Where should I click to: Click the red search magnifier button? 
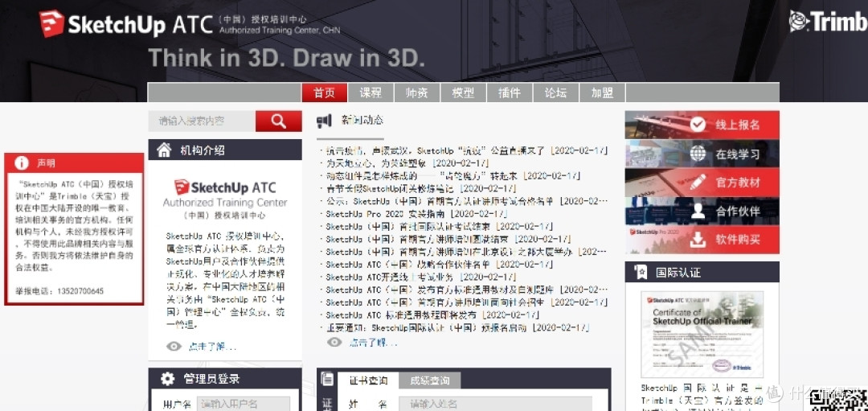pos(278,121)
